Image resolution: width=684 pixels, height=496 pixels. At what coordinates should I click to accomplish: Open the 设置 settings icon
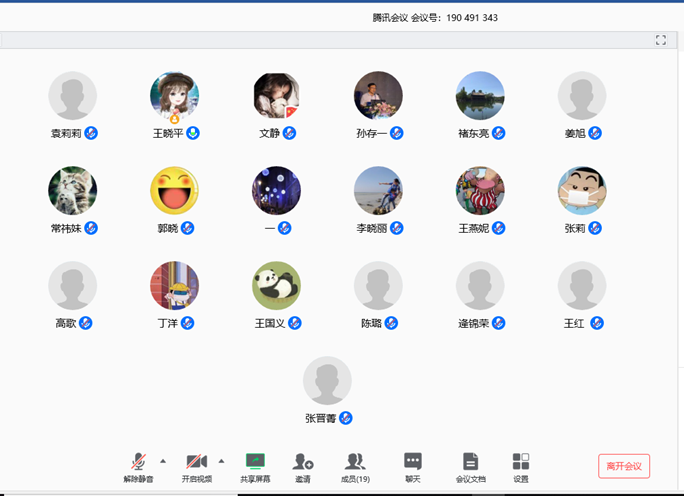point(521,462)
